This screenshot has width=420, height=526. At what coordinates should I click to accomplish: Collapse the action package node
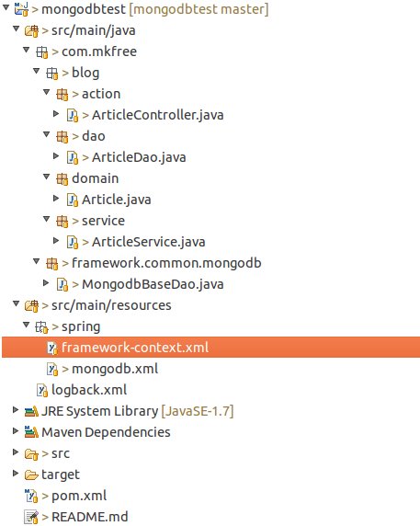(x=47, y=92)
